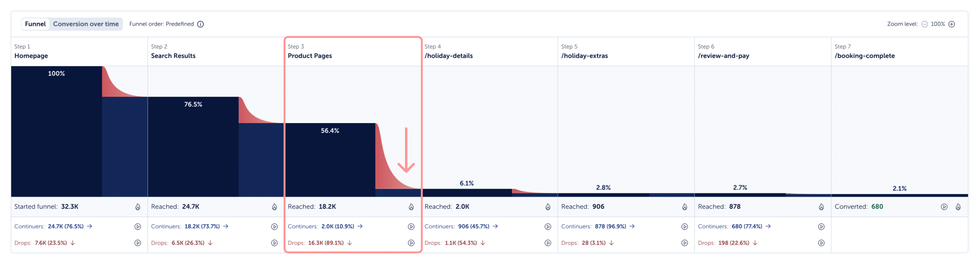Open heatmap flame icon for Search Results step
Image resolution: width=980 pixels, height=264 pixels.
pos(274,207)
